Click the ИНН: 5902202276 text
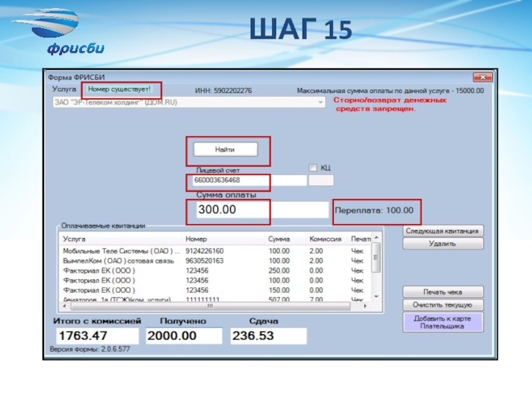The height and width of the screenshot is (399, 532). pos(223,90)
